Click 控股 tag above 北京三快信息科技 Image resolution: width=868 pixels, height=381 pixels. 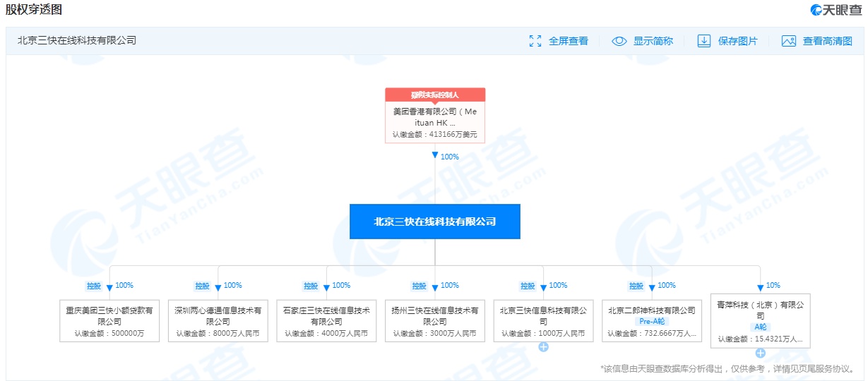coord(528,286)
